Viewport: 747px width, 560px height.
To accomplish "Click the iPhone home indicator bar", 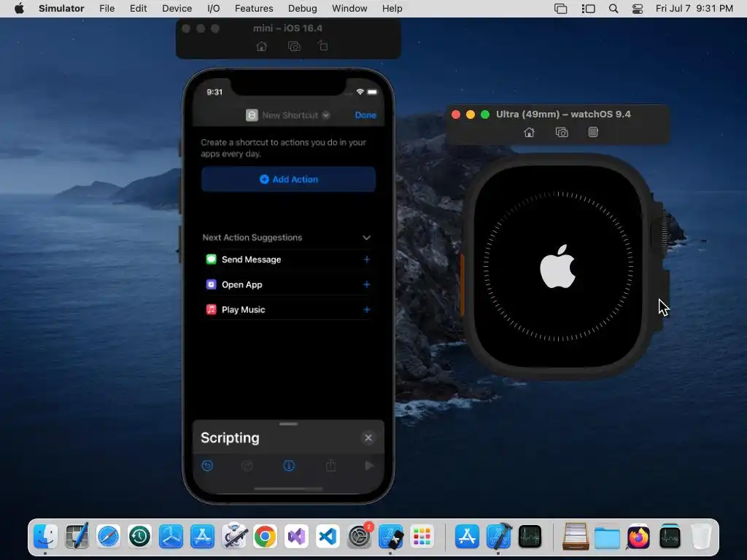I will pos(289,489).
